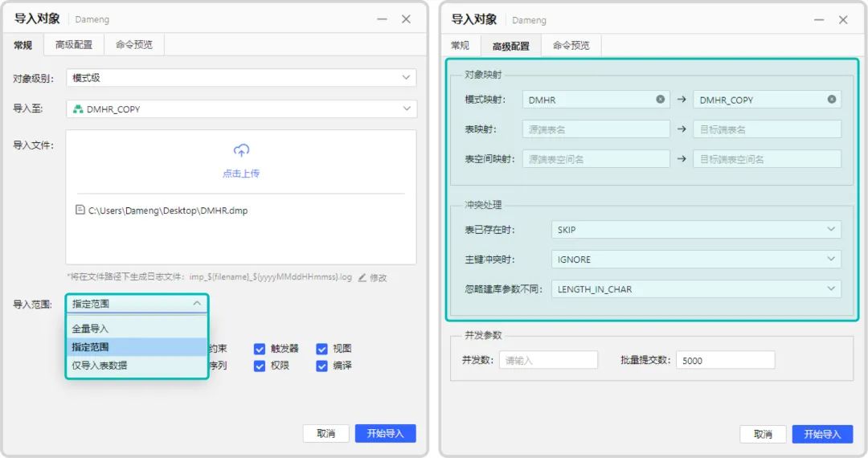The width and height of the screenshot is (868, 458).
Task: Open the 对象级别 dropdown showing 模式级
Action: point(241,78)
